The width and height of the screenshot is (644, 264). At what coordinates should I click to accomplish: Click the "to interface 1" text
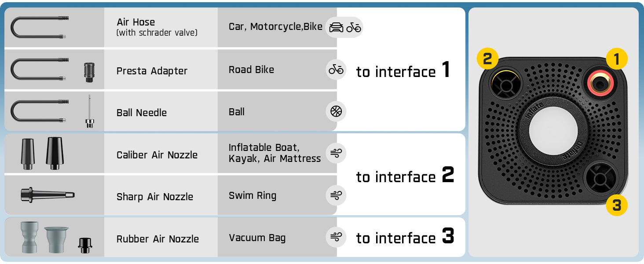pos(403,70)
